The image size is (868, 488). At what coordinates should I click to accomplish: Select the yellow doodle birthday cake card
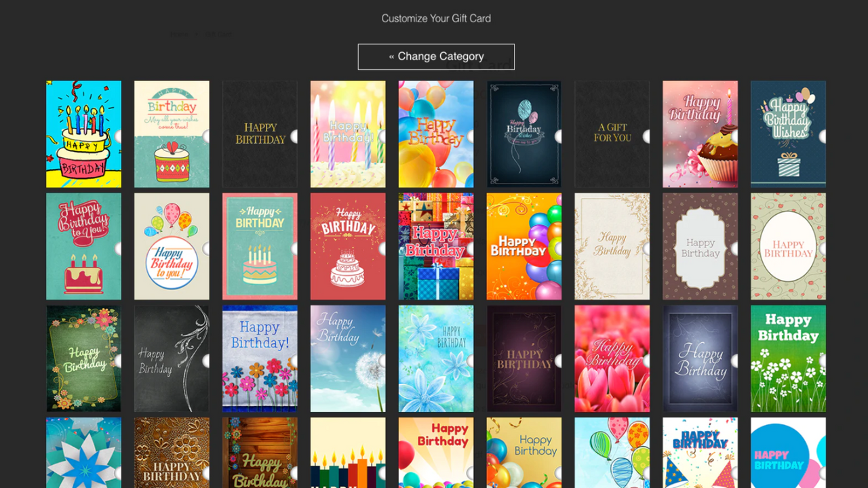click(83, 134)
